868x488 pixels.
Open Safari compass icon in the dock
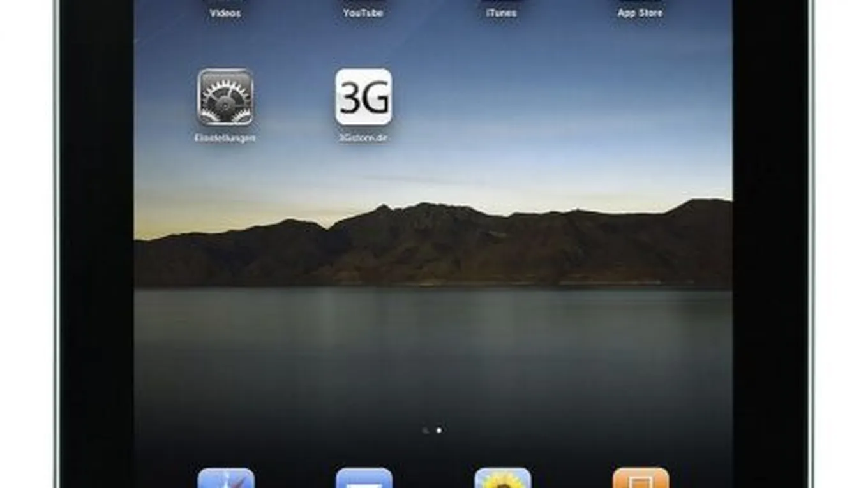coord(226,478)
